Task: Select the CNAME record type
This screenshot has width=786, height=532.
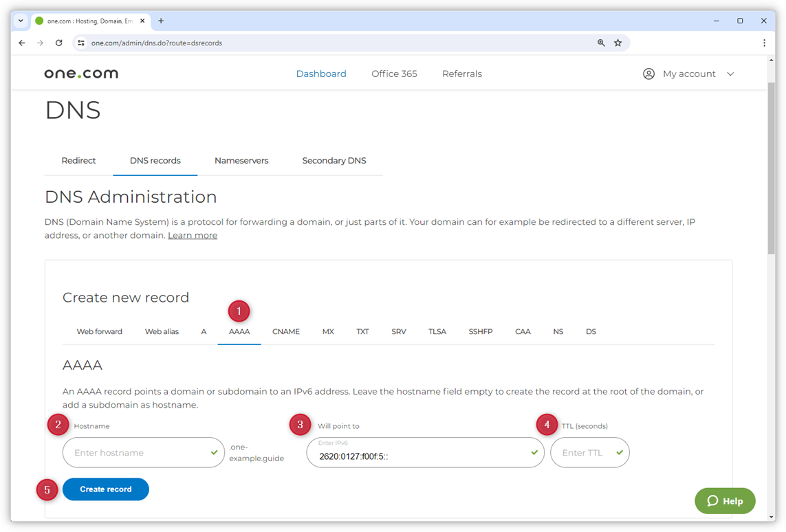Action: pos(286,331)
